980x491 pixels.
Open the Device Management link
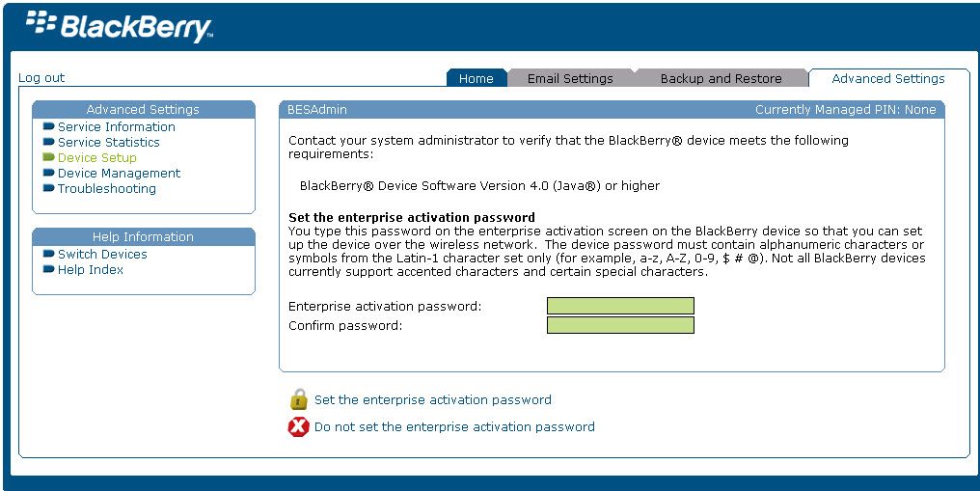(119, 173)
